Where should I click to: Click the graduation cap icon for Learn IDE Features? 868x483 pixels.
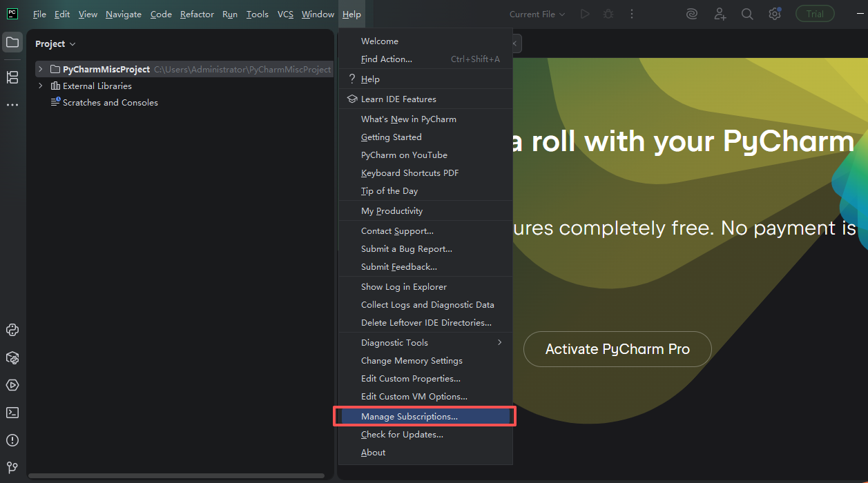(351, 99)
